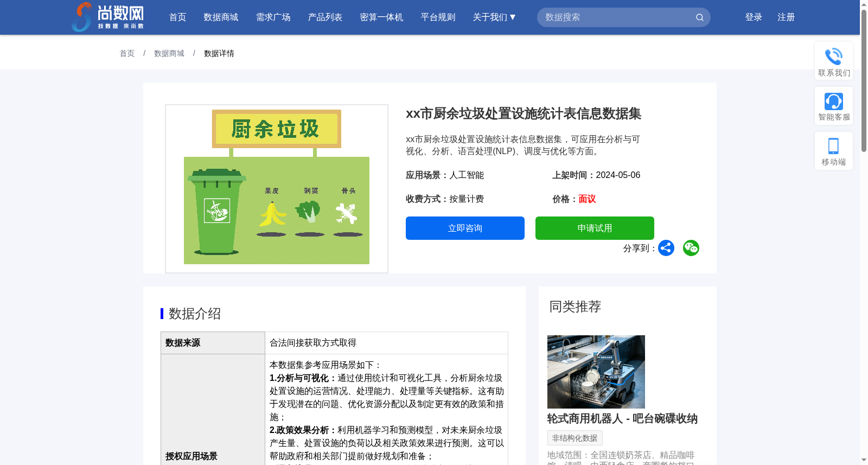Click the 申请试用 button
The image size is (868, 465).
595,228
